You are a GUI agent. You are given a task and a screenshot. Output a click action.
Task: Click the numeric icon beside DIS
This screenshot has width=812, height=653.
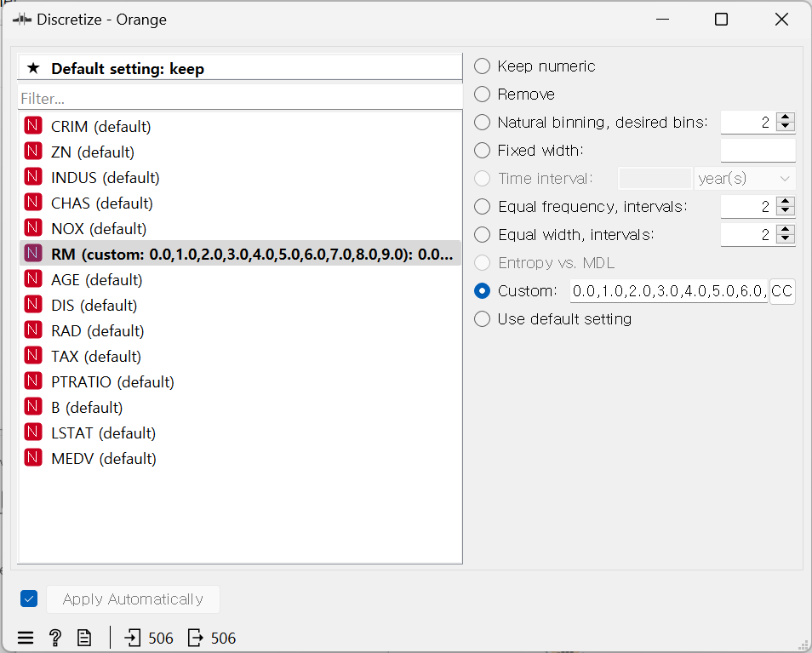coord(33,305)
